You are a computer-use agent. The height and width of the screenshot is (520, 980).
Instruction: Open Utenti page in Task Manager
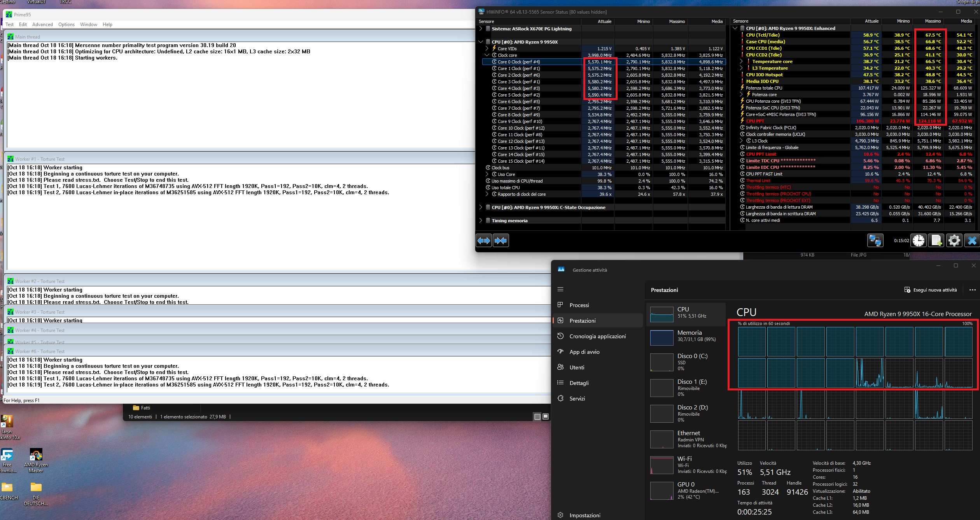click(x=597, y=367)
